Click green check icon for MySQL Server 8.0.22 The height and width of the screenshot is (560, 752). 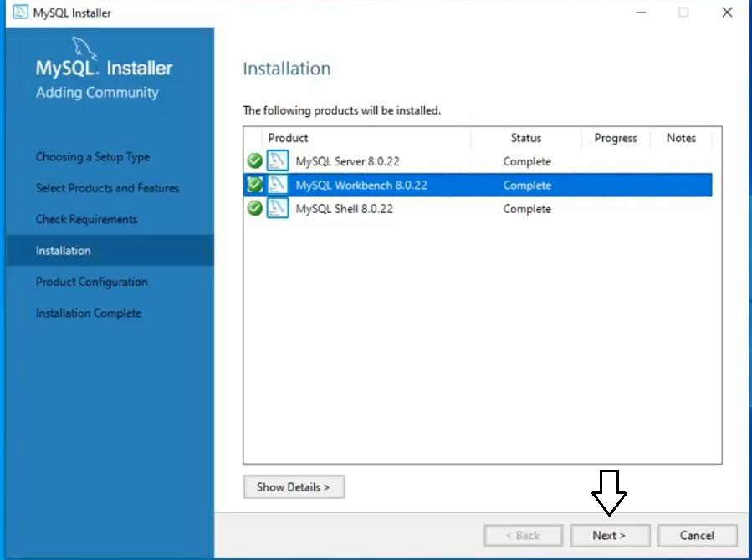click(x=254, y=161)
